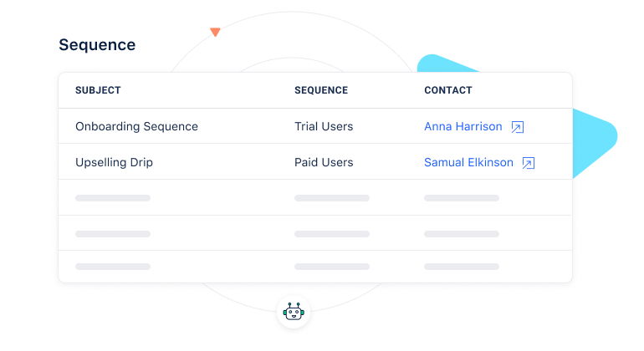Open Samual Elkinson contact link

[x=468, y=163]
